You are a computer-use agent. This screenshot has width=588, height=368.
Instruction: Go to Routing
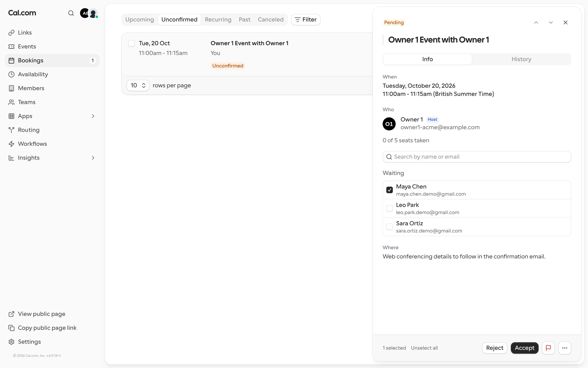click(52, 130)
